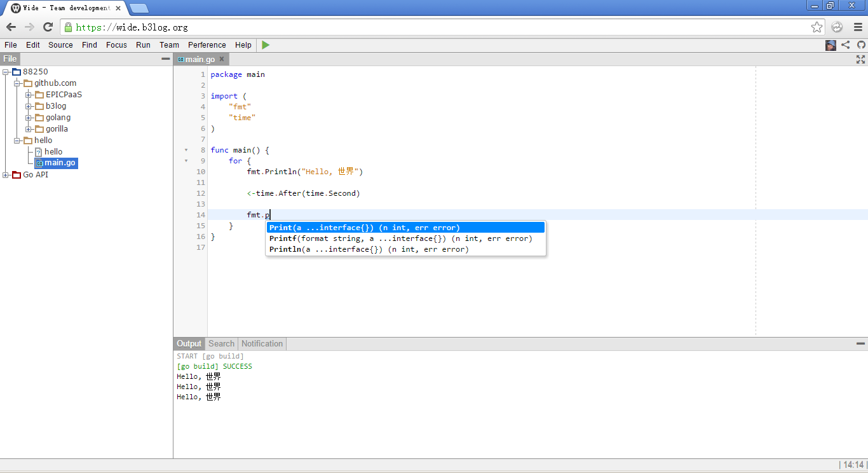Expand the Go API tree node
The width and height of the screenshot is (868, 473).
(6, 175)
